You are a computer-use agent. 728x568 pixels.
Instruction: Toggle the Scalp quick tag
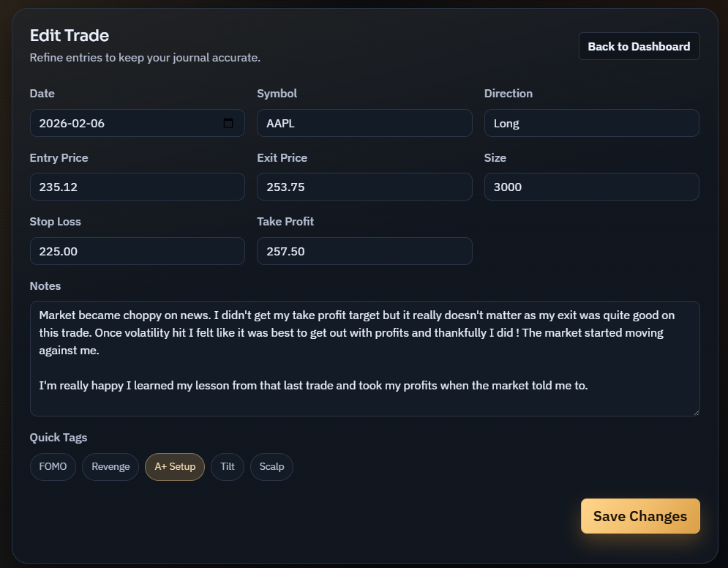271,467
